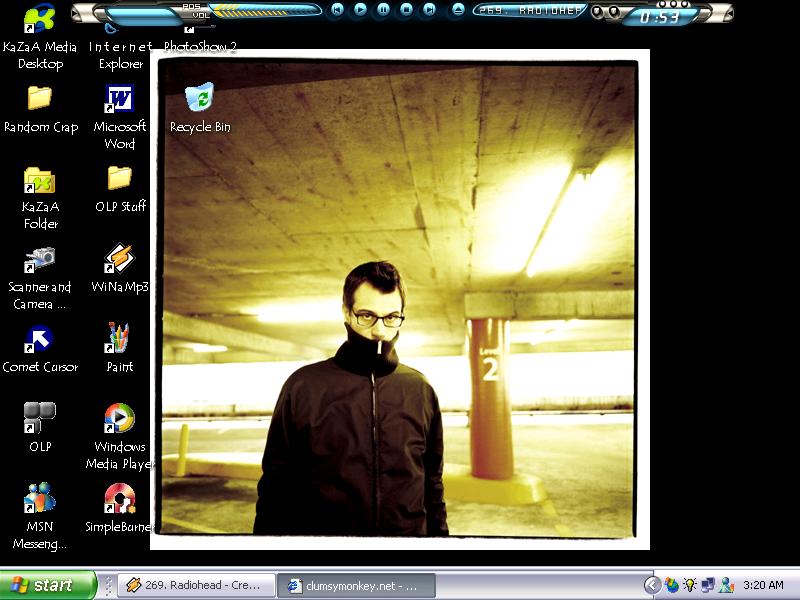Click the Winamp previous track button
The height and width of the screenshot is (600, 800).
[337, 9]
